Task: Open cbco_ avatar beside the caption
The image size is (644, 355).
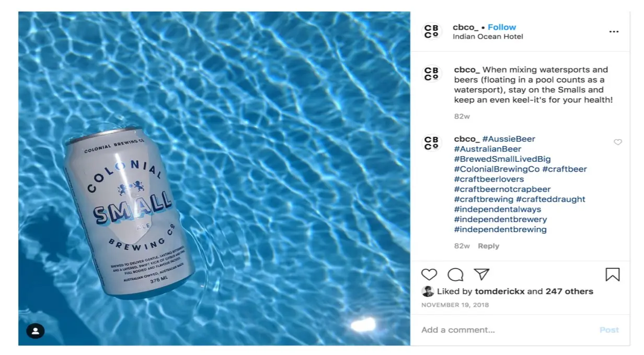Action: (431, 74)
